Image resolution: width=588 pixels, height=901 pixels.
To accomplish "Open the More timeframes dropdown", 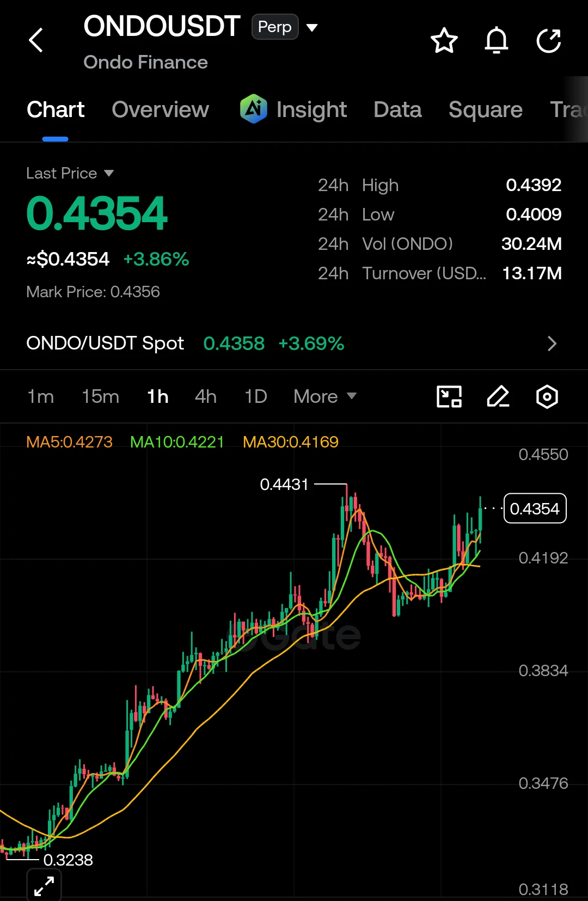I will click(x=325, y=396).
